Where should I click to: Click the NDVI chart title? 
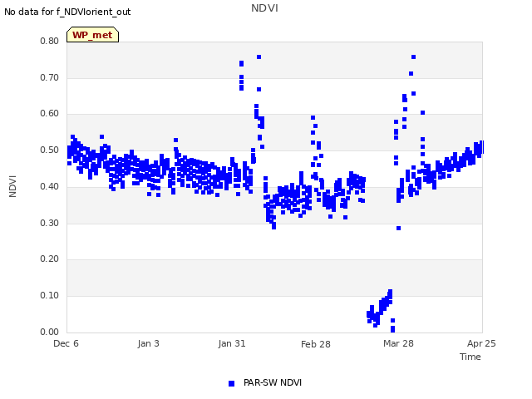point(264,8)
